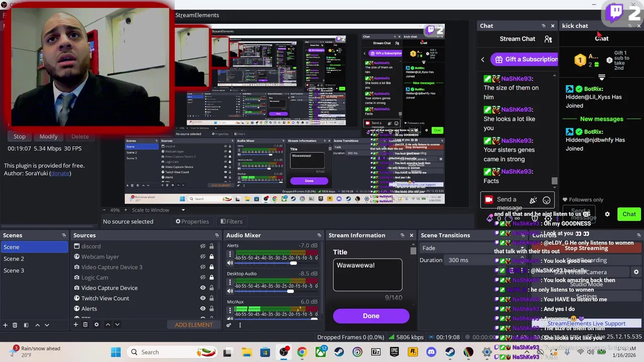Click the Windows Start button
Viewport: 644px width, 362px height.
click(116, 352)
